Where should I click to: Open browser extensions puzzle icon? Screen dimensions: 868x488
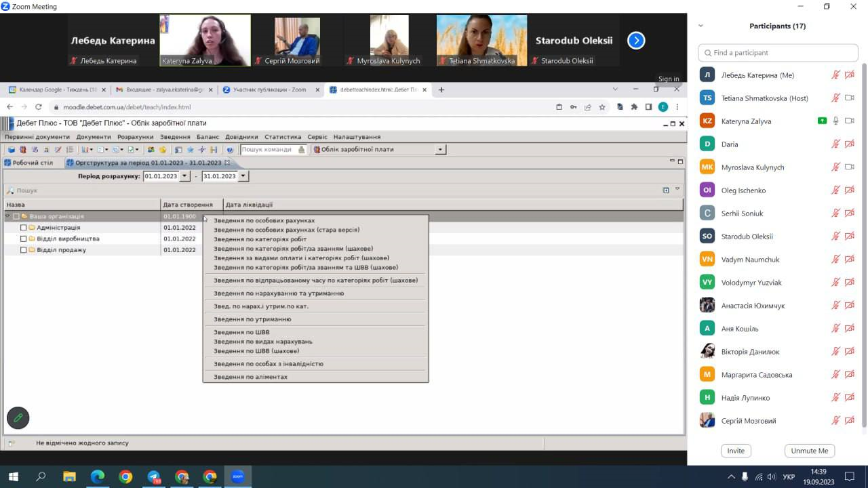pyautogui.click(x=634, y=107)
